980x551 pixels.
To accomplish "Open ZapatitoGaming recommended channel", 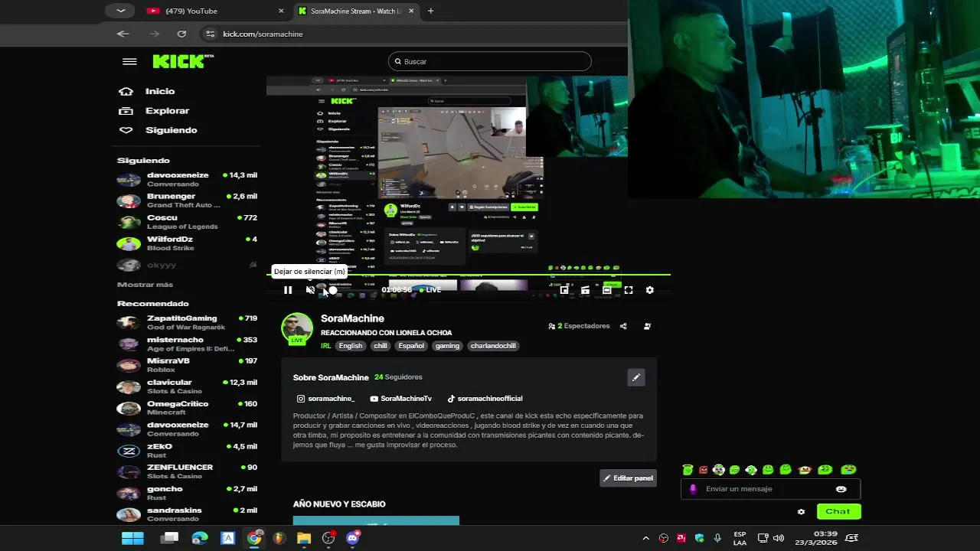I will pos(188,322).
